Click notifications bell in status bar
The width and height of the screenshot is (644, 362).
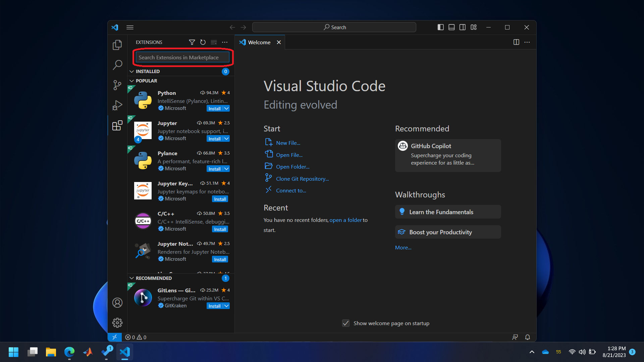coord(527,337)
